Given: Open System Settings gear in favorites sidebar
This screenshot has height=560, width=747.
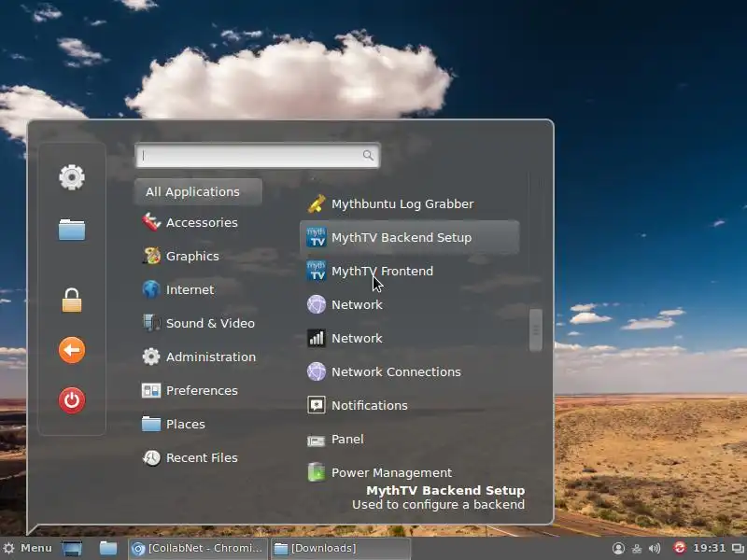Looking at the screenshot, I should pyautogui.click(x=72, y=177).
